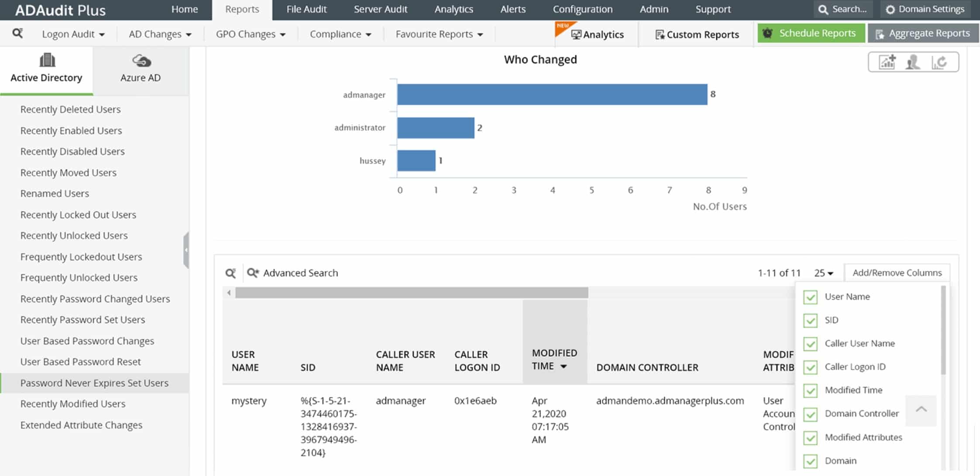The width and height of the screenshot is (980, 476).
Task: Switch to the Alerts tab
Action: (x=513, y=9)
